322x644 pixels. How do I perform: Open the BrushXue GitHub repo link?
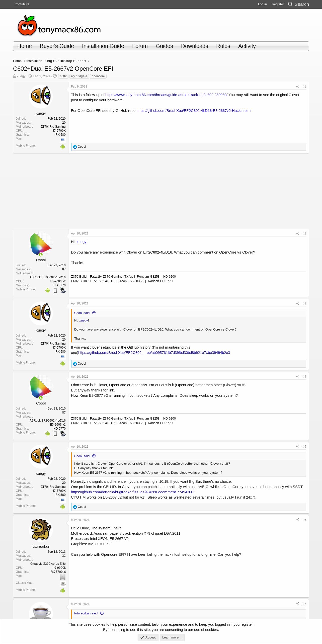(x=193, y=111)
